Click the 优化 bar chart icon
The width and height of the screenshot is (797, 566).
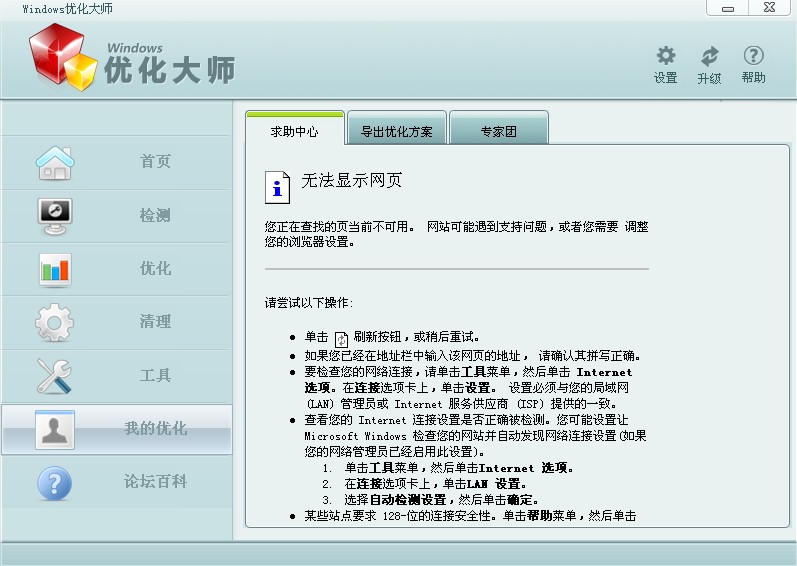(x=55, y=270)
